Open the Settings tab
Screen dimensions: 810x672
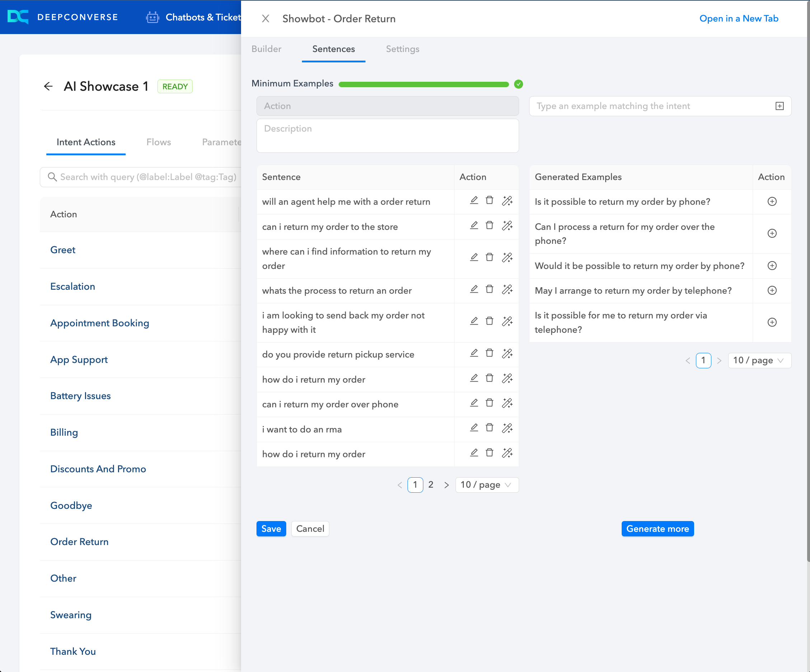click(x=402, y=49)
